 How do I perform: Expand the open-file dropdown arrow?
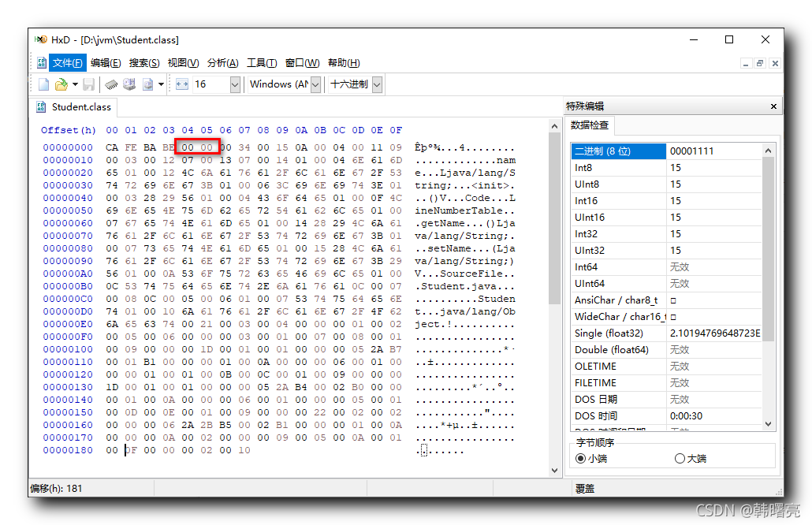coord(75,84)
